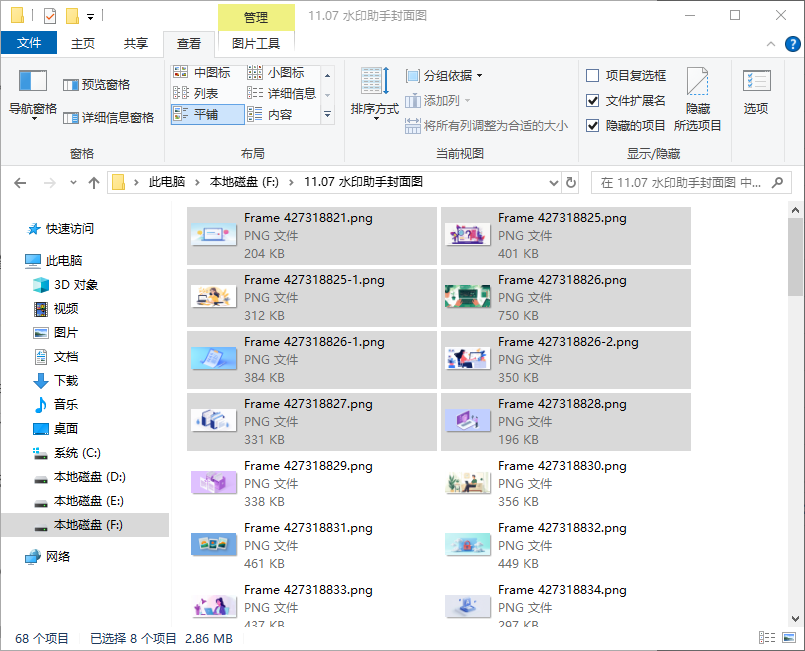
Task: Open Help with the question mark icon
Action: [792, 44]
